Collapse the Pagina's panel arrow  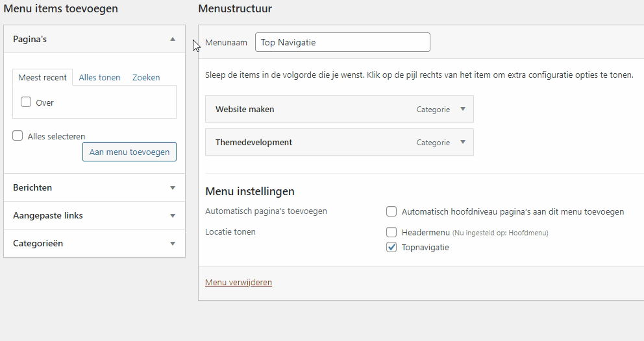[173, 39]
